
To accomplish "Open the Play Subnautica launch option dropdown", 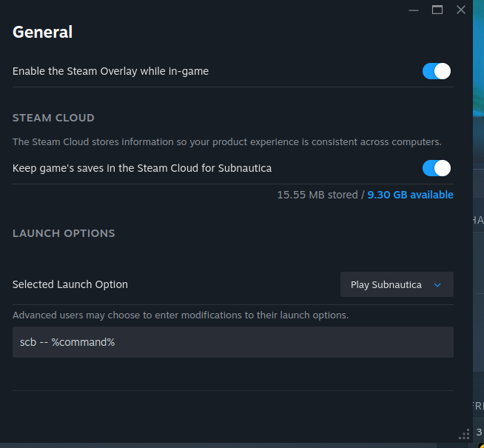I will pos(397,285).
